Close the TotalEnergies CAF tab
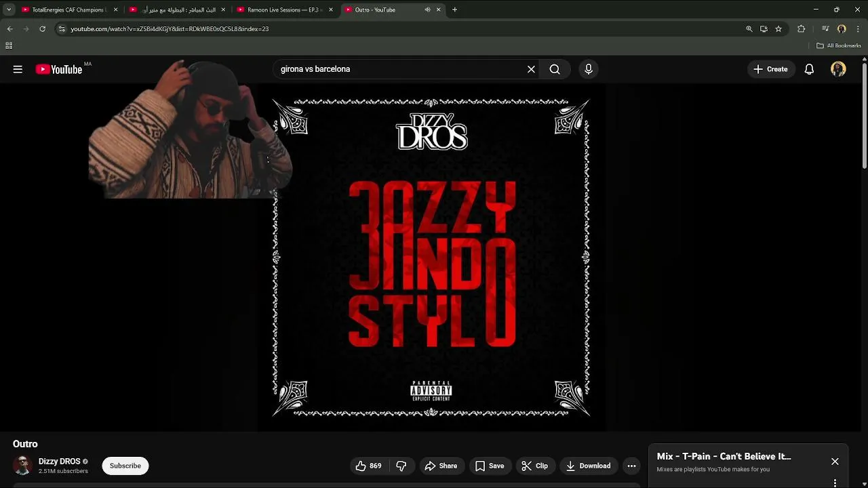868x488 pixels. coord(115,9)
